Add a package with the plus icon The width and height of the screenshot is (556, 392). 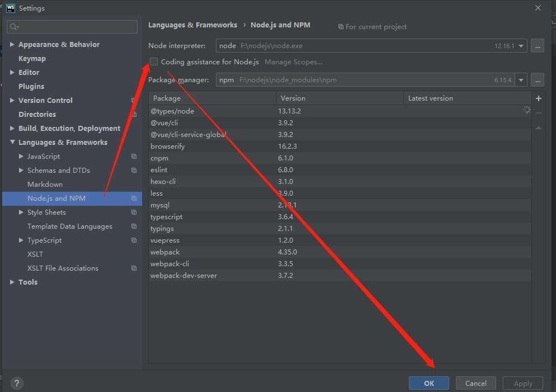point(538,98)
